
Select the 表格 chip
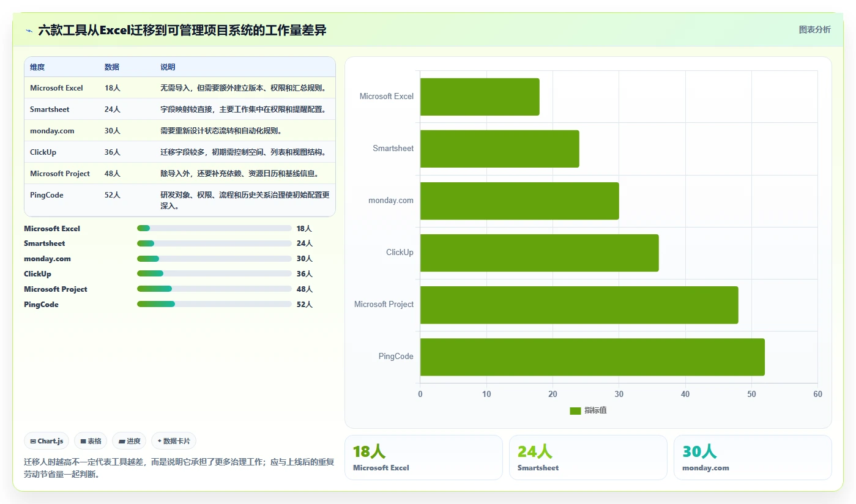[x=91, y=441]
